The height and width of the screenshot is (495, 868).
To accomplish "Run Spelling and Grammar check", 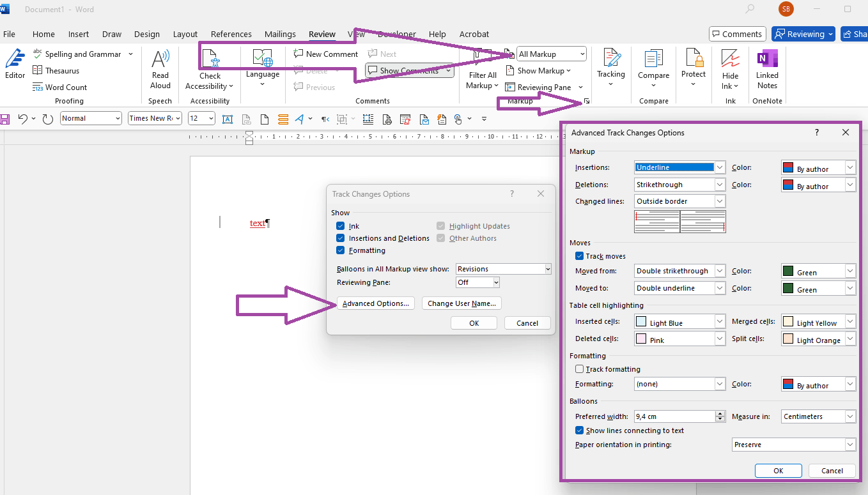I will tap(77, 54).
